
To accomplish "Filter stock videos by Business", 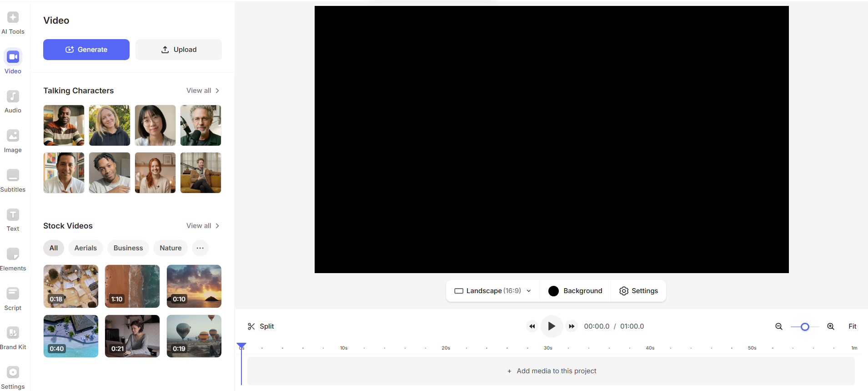I will [x=128, y=248].
